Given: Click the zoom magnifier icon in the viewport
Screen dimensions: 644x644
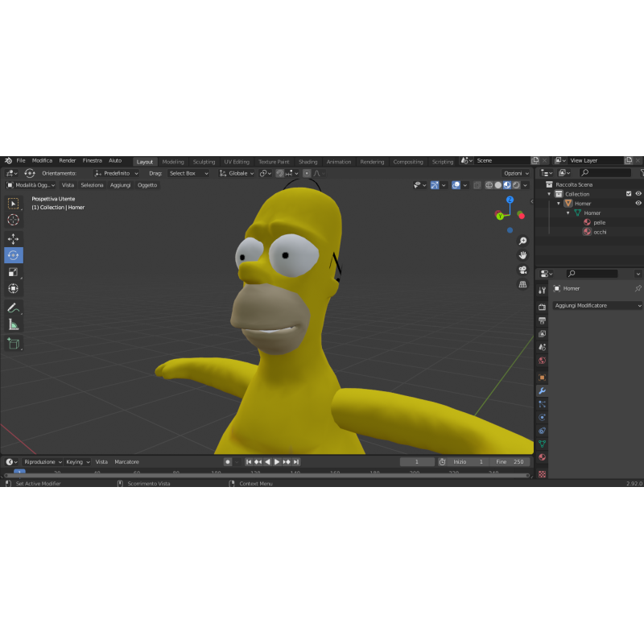Looking at the screenshot, I should [x=522, y=240].
